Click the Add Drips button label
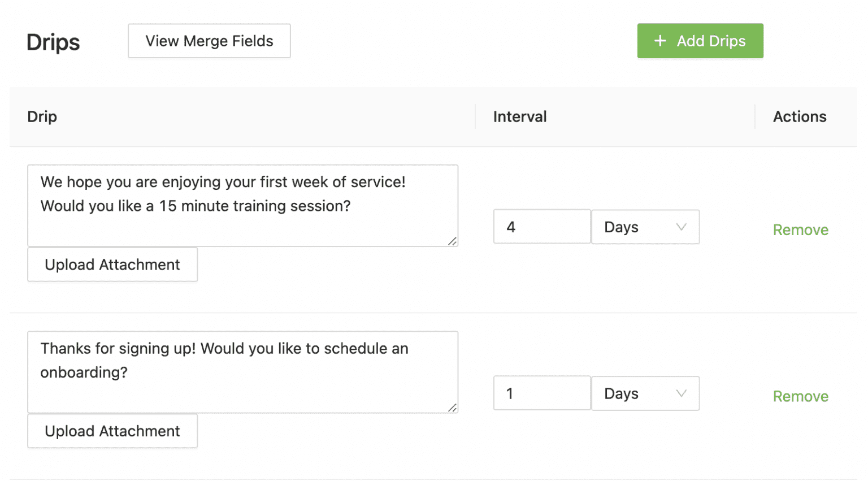 711,41
